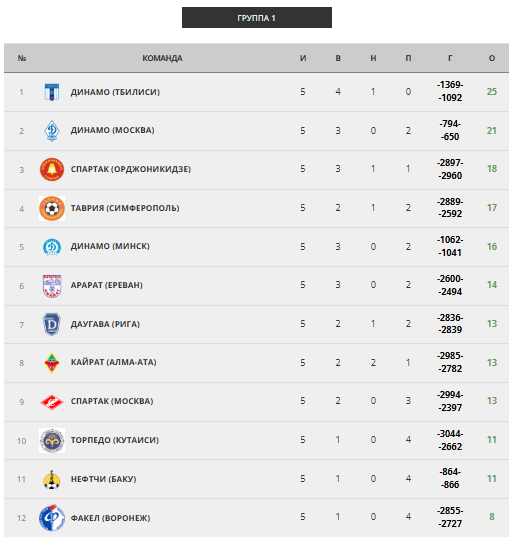
Task: Click the Арарат (Ереван) shield crest
Action: 52,286
